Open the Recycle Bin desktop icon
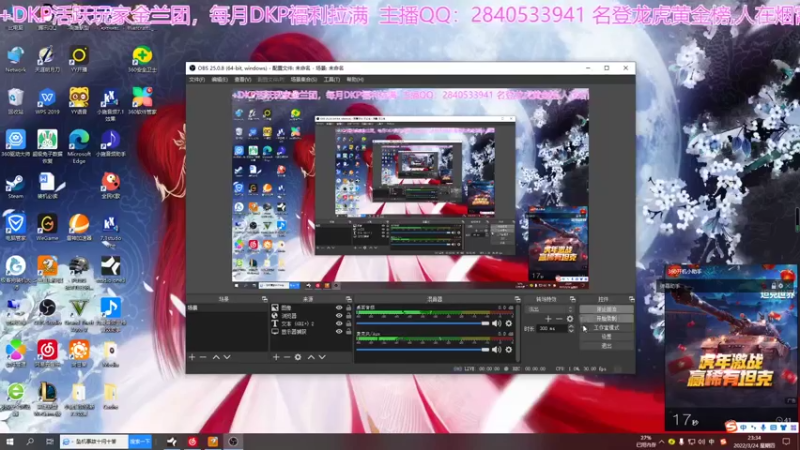Image resolution: width=800 pixels, height=450 pixels. 15,101
